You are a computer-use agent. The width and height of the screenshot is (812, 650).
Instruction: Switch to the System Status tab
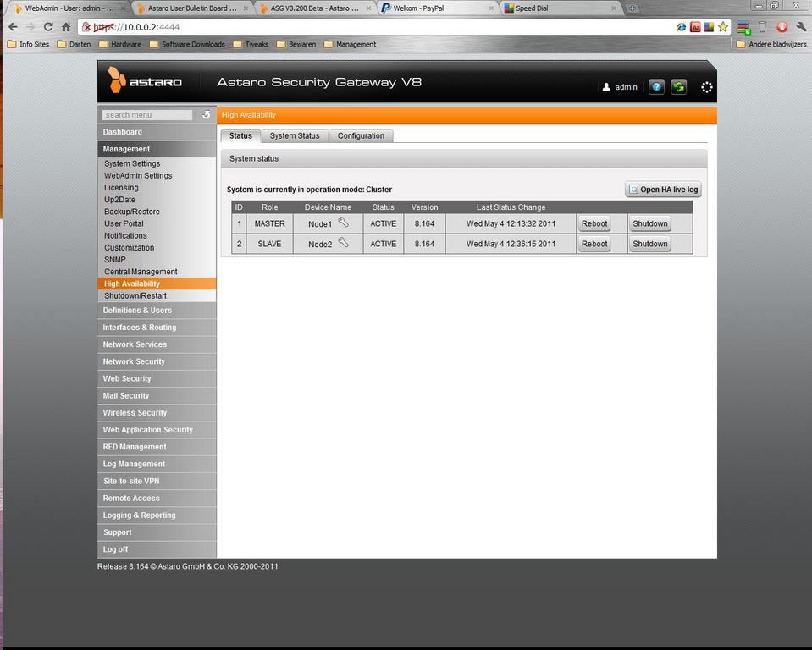point(295,135)
